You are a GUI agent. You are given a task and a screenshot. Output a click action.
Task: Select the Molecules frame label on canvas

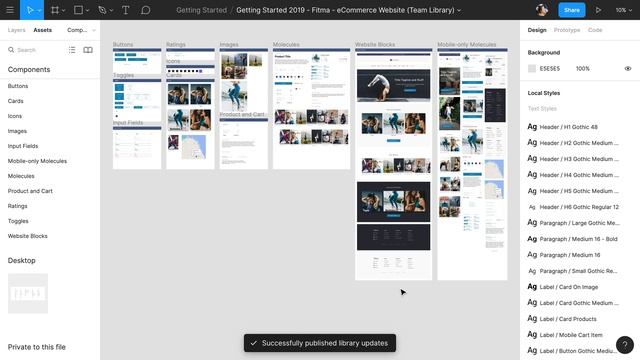coord(286,44)
